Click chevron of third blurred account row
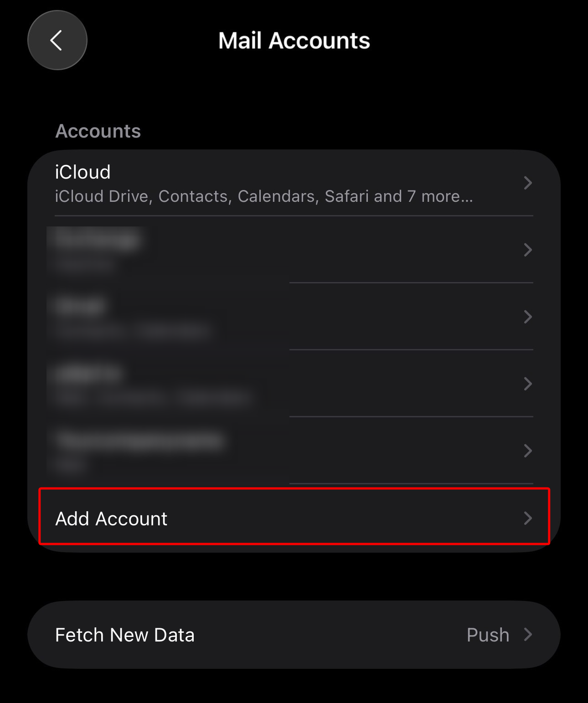 pos(528,384)
